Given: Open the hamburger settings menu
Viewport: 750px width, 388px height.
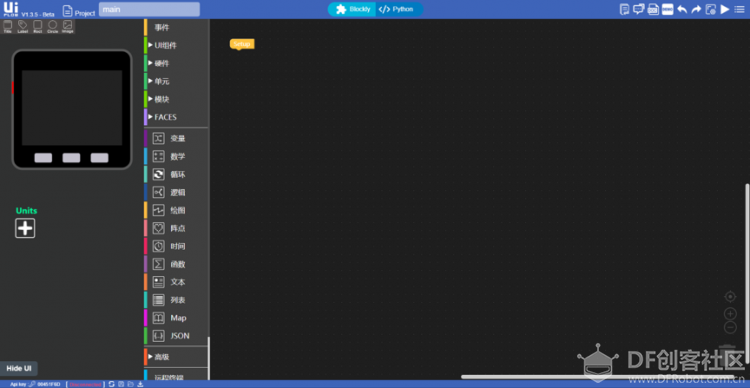Looking at the screenshot, I should point(739,9).
